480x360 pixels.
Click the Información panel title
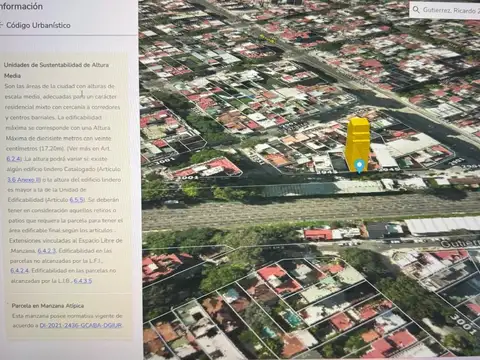[21, 6]
